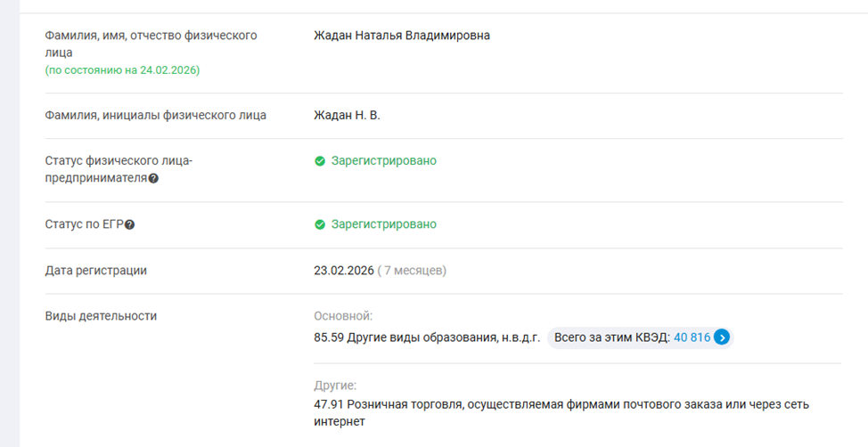This screenshot has width=868, height=447.
Task: Click help icon next to 'предпринимателя' status label
Action: click(x=154, y=178)
